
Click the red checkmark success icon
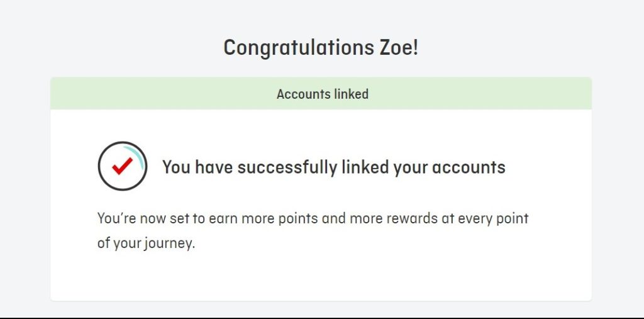tap(123, 166)
